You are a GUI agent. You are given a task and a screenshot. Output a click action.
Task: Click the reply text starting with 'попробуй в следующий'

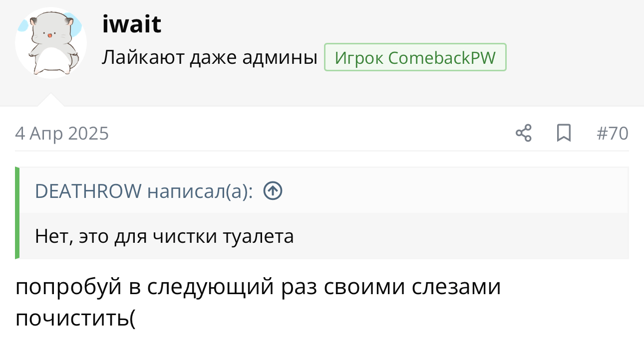pos(258,288)
